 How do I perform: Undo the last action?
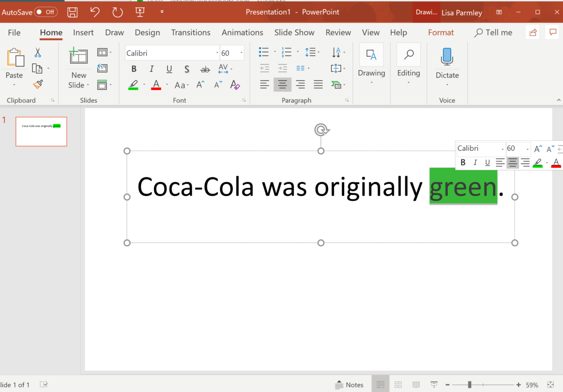click(x=95, y=12)
